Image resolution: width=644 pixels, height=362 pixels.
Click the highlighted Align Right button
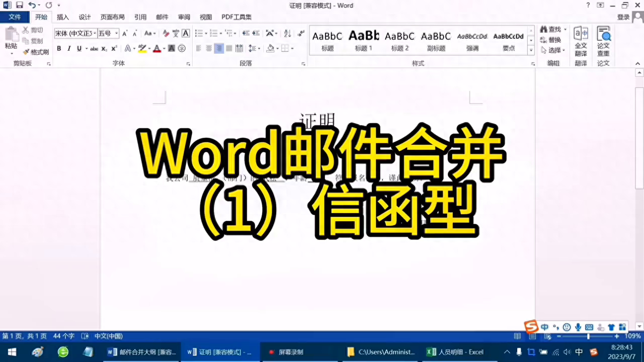219,48
